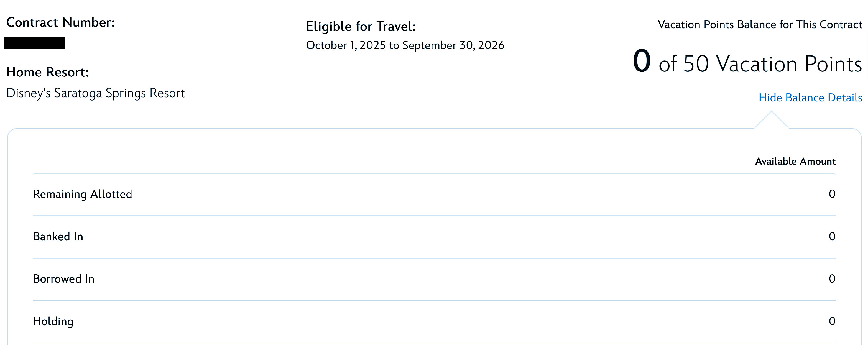Click the Borrowed In amount value
The image size is (868, 345).
pos(832,279)
